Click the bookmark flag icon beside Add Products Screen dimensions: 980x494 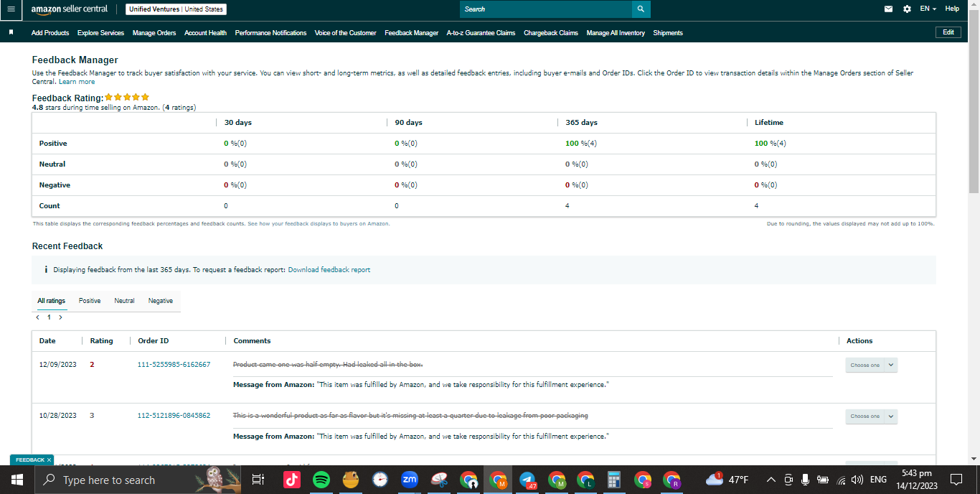11,32
